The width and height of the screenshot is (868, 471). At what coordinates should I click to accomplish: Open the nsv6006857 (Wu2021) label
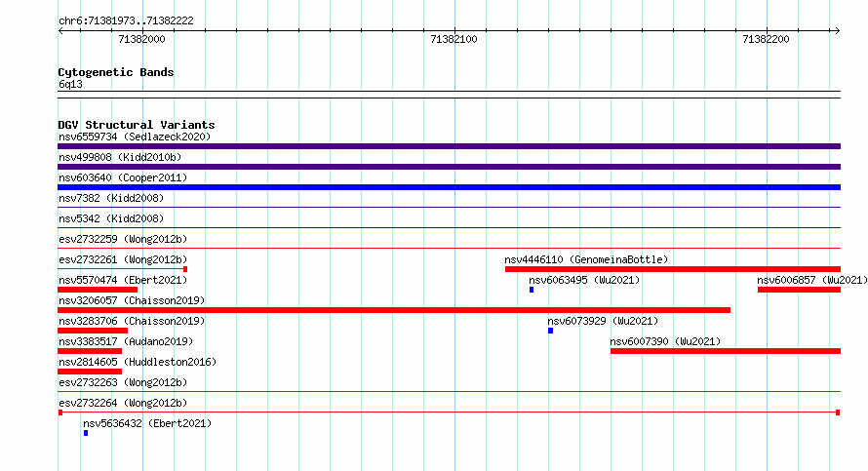pos(812,280)
